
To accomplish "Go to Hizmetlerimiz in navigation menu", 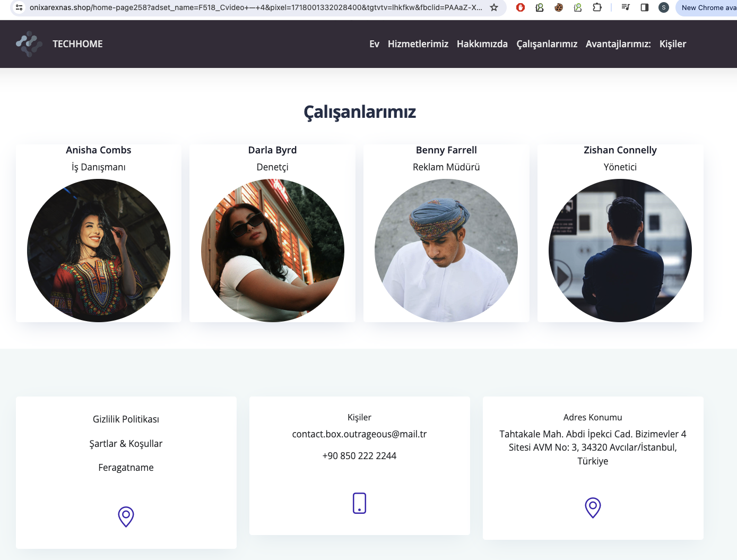I will tap(418, 44).
